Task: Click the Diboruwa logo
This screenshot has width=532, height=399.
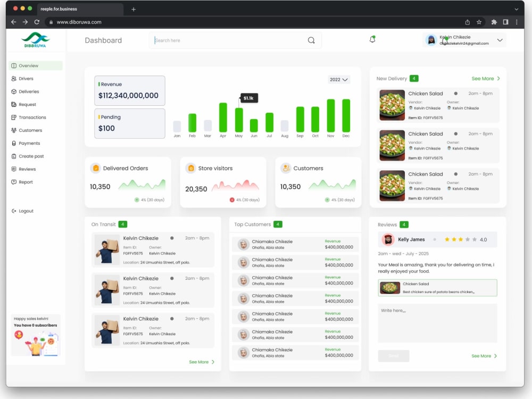Action: click(x=35, y=40)
